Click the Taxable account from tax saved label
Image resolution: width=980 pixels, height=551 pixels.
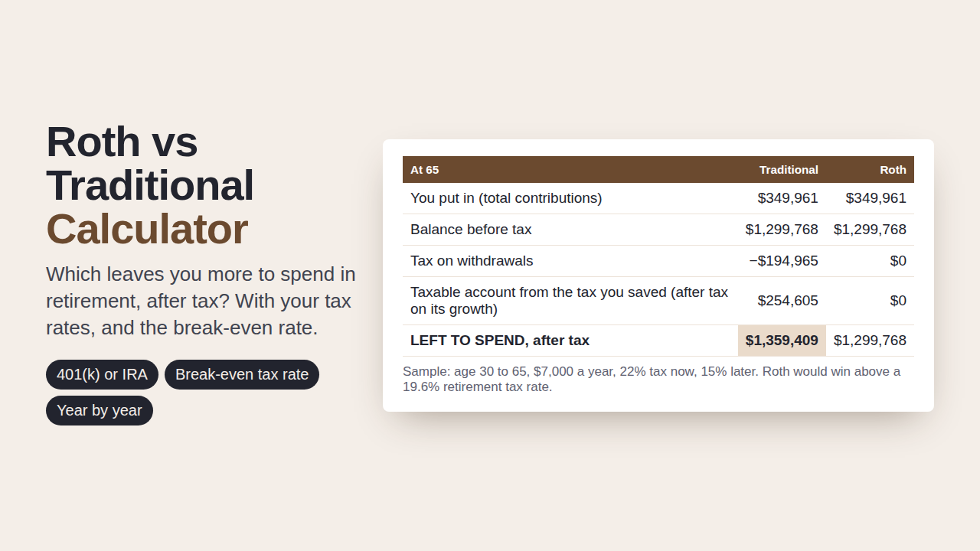tap(570, 301)
